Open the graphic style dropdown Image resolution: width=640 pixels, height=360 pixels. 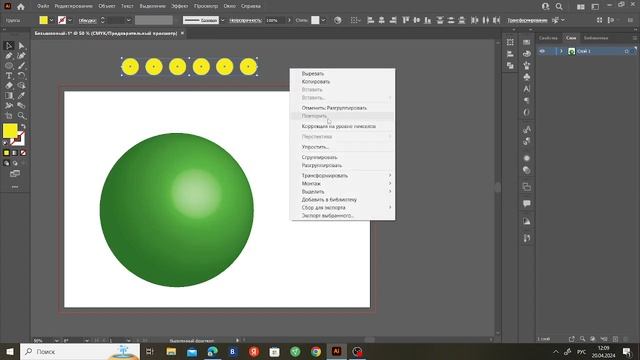[x=323, y=20]
